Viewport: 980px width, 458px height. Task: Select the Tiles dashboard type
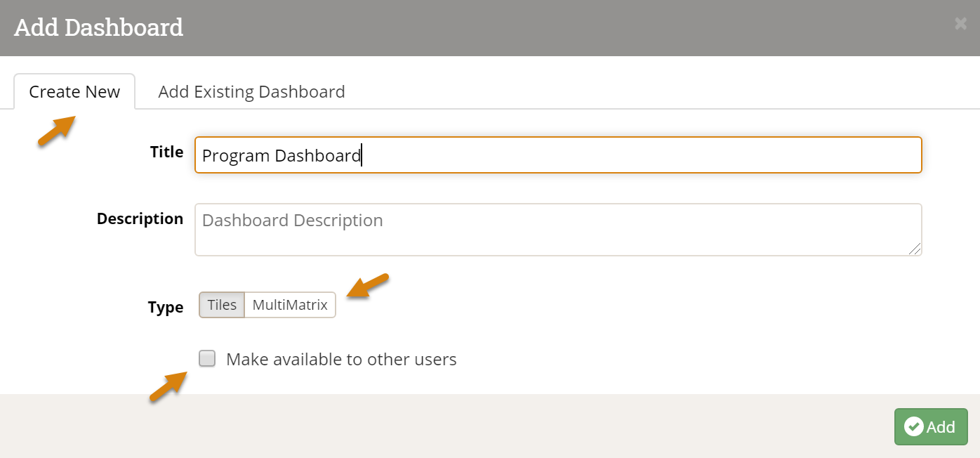222,305
